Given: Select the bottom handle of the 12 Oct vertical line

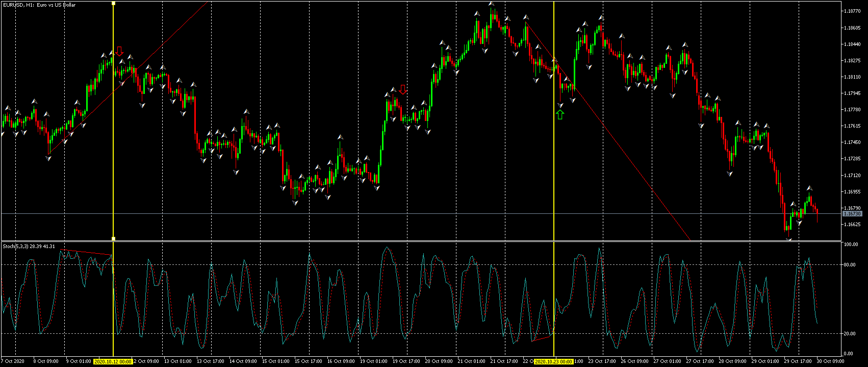Looking at the screenshot, I should (113, 238).
